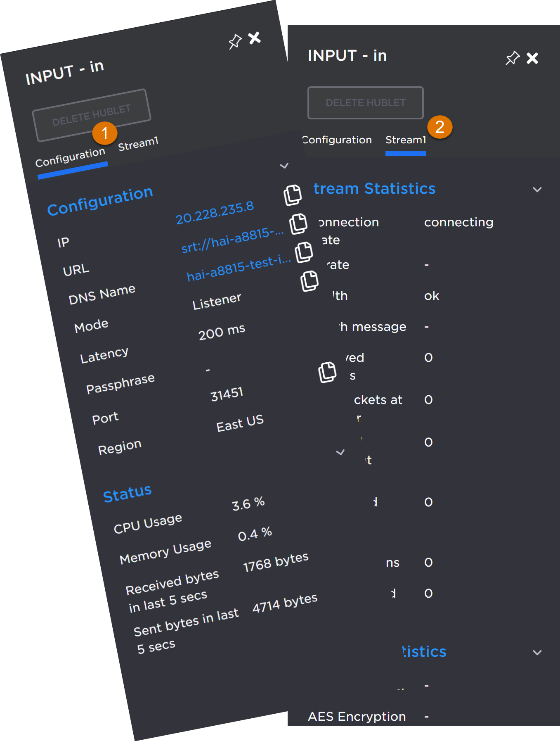Open the srt://hai-a8815 URL link

(232, 240)
